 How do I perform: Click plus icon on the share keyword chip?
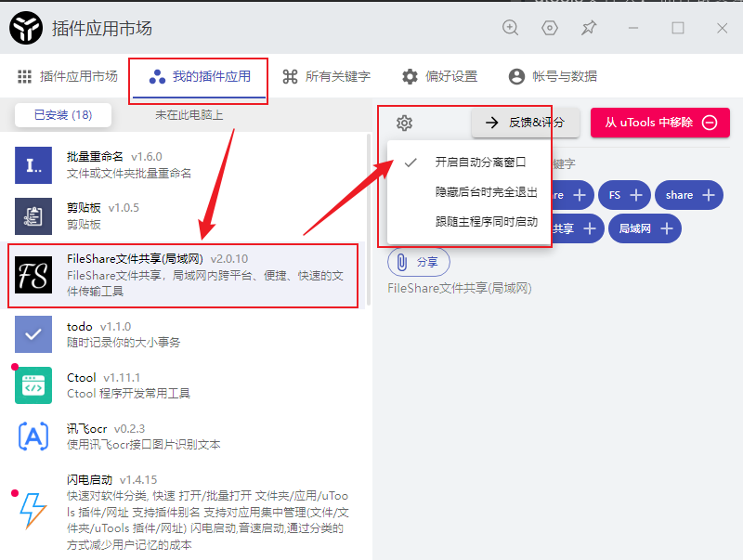tap(709, 195)
